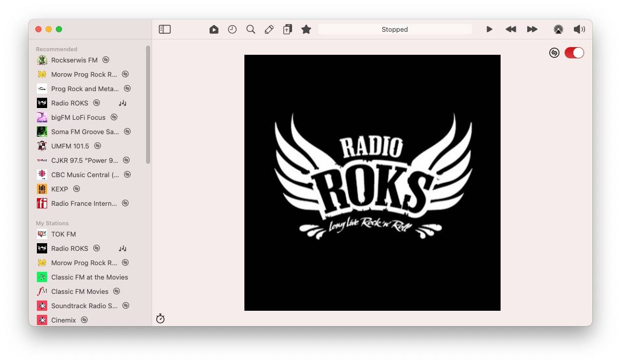621x364 pixels.
Task: Select "Soma FM Groove Sa..." station name
Action: click(x=85, y=132)
